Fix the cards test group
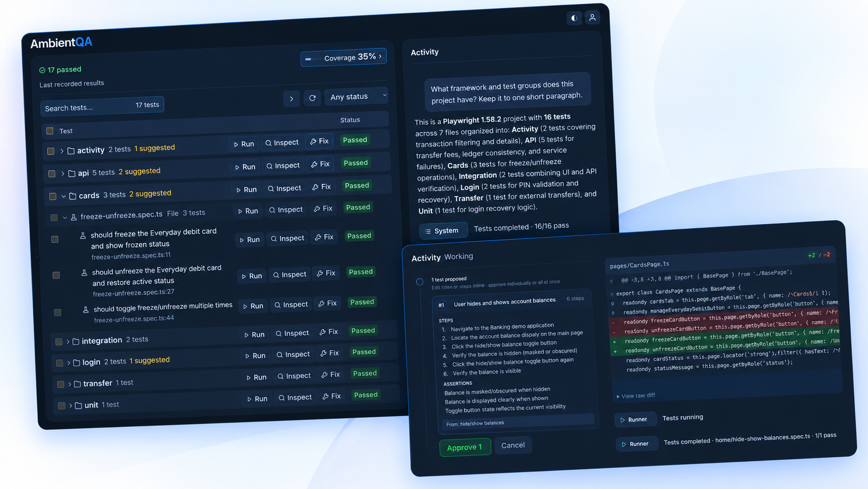The height and width of the screenshot is (489, 868). 322,187
